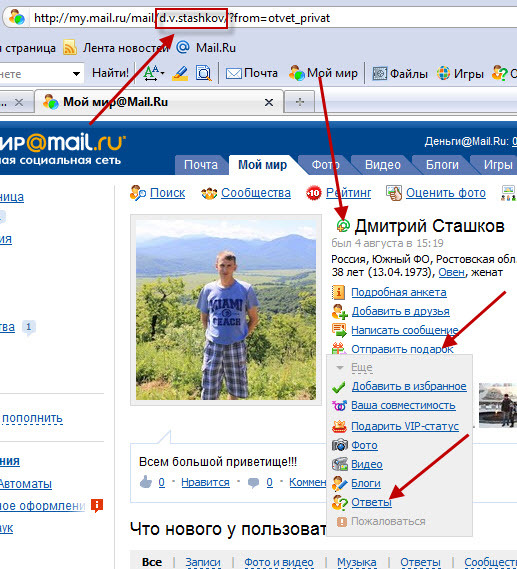Viewport: 517px width, 569px height.
Task: Switch to the Блоги site tab
Action: click(x=442, y=165)
